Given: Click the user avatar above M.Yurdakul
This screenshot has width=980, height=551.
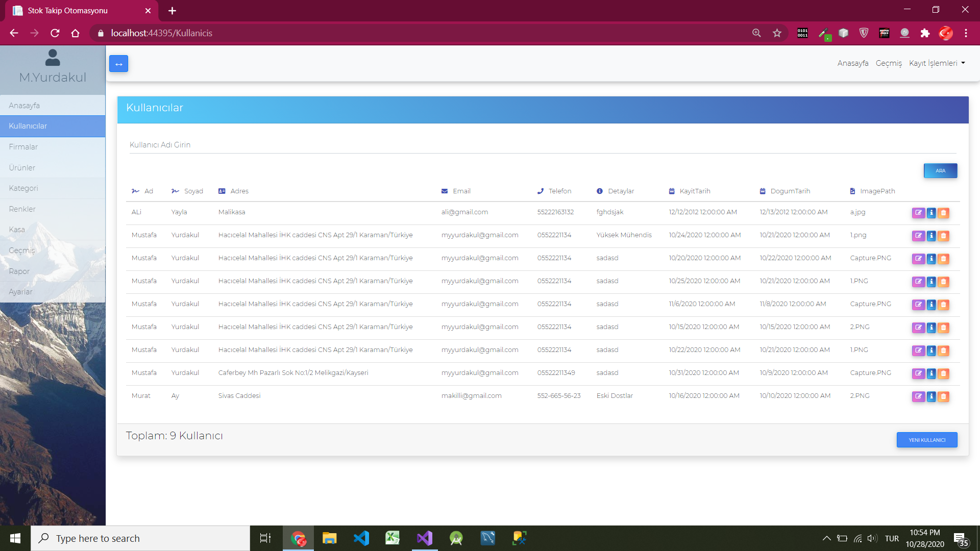Looking at the screenshot, I should tap(53, 57).
